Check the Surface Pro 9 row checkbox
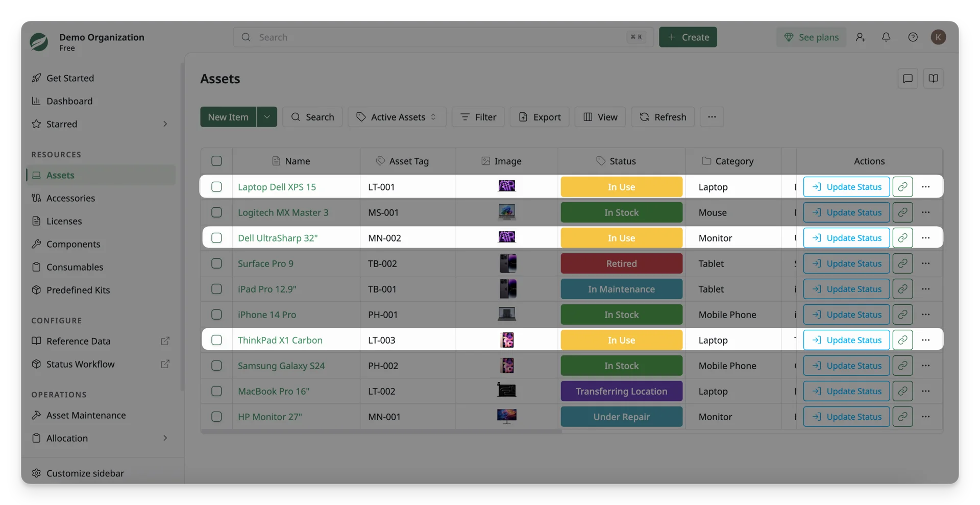The width and height of the screenshot is (980, 505). tap(216, 263)
